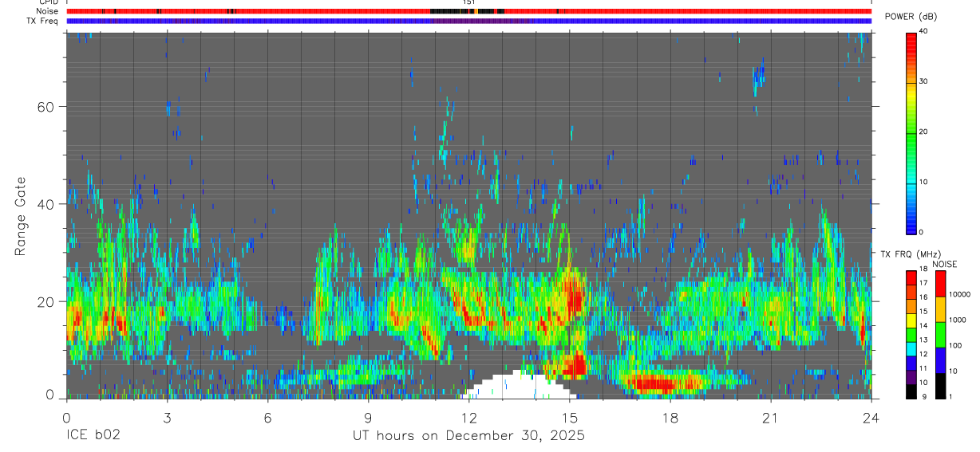Click the x-axis tick label '12'
The height and width of the screenshot is (452, 980).
tap(468, 418)
